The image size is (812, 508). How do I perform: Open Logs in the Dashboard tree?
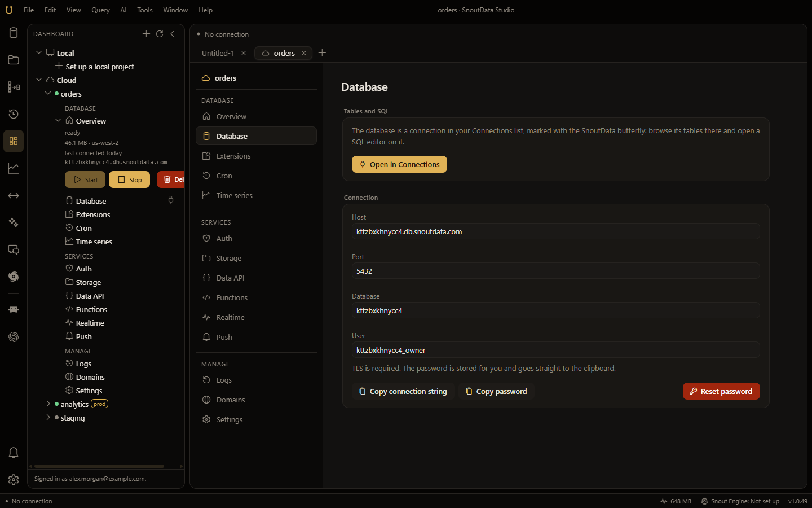click(x=83, y=364)
